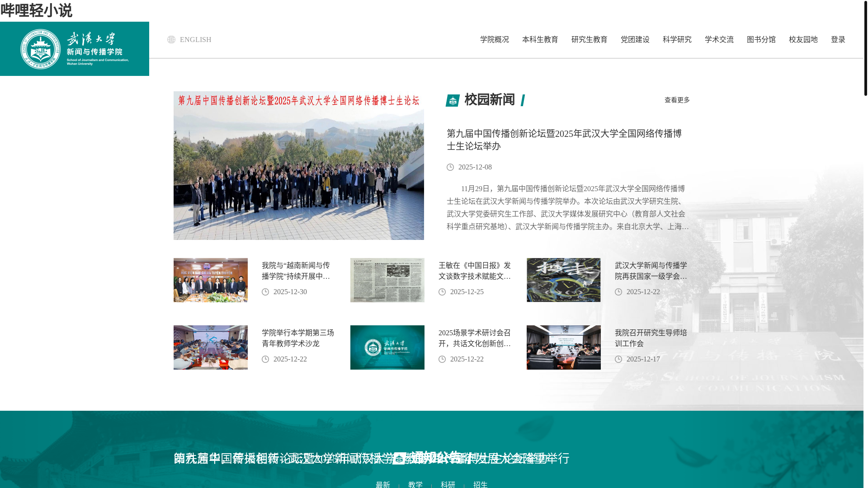Click the clock icon beside 2025-12-30
Screen dimensions: 868x488
pos(265,292)
